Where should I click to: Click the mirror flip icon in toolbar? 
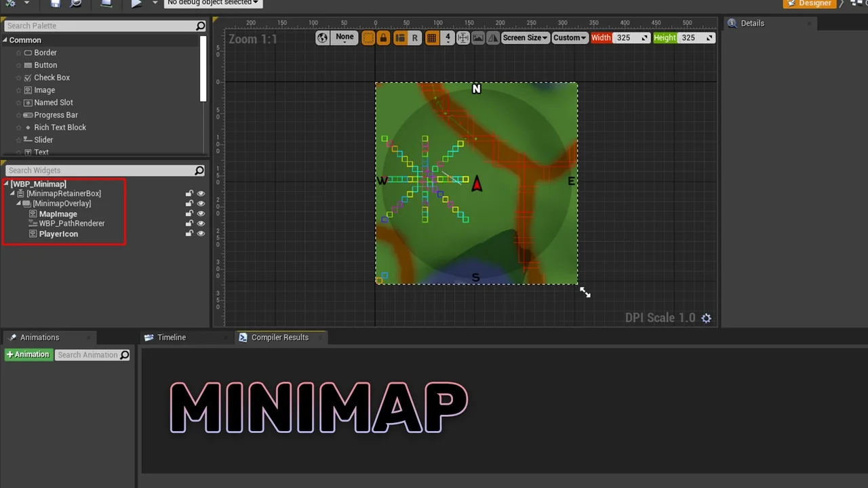[x=493, y=38]
